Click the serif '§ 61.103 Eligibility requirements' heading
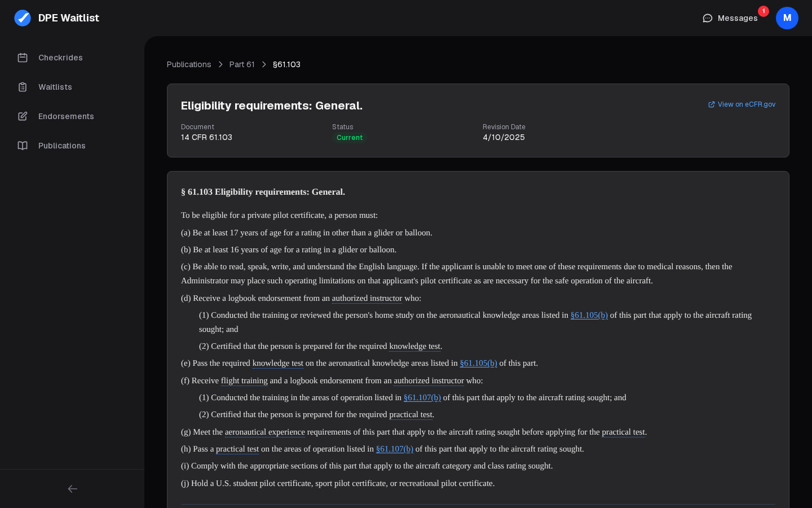The height and width of the screenshot is (508, 812). [263, 192]
